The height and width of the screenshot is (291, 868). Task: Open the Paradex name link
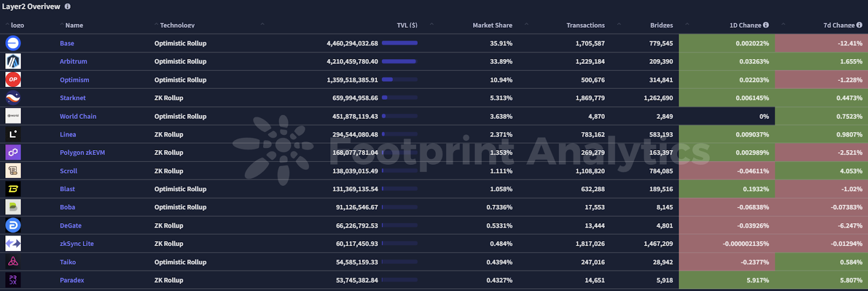point(72,280)
